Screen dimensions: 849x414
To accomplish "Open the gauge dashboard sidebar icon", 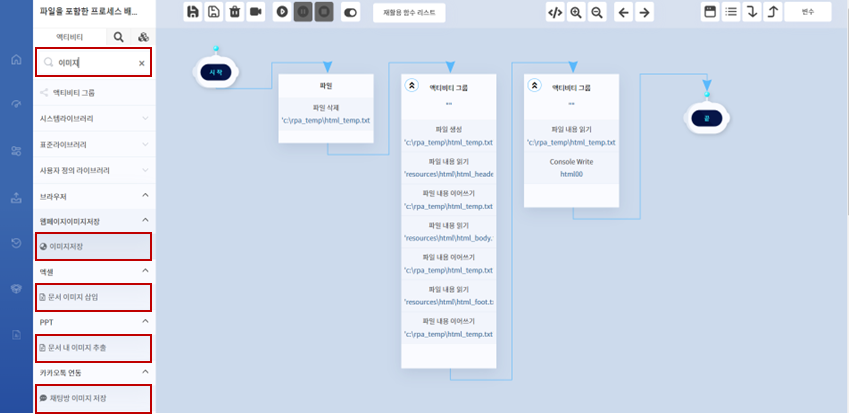I will click(x=16, y=105).
